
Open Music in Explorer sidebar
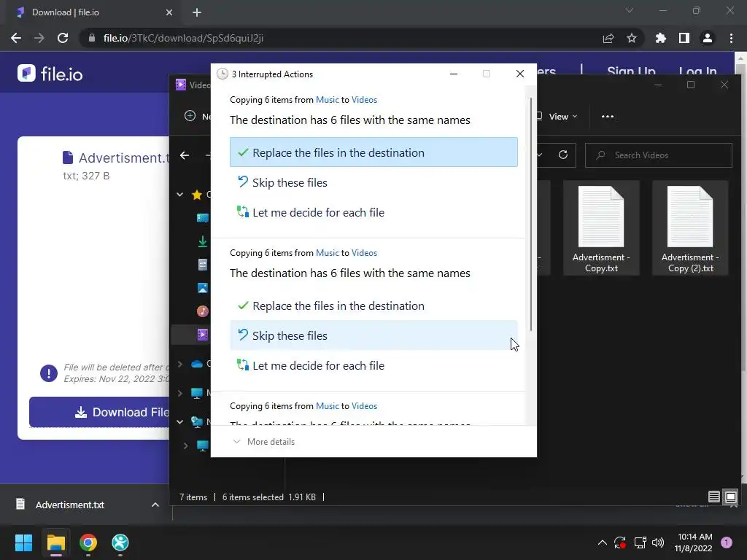click(203, 311)
